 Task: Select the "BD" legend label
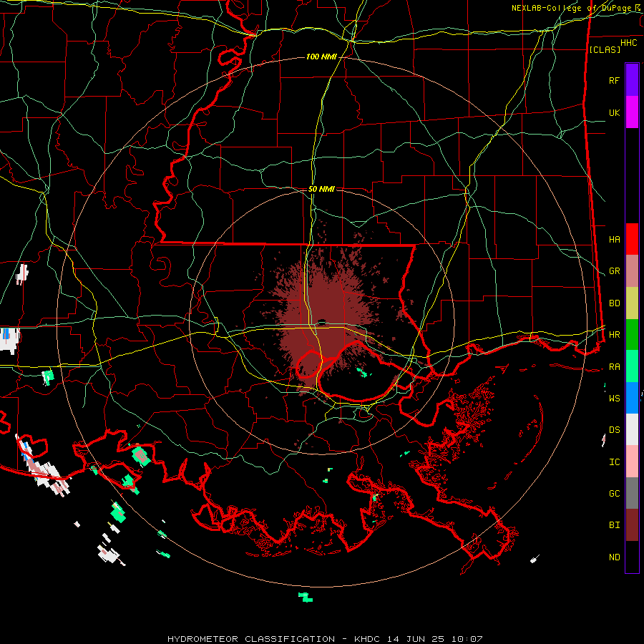tap(614, 303)
